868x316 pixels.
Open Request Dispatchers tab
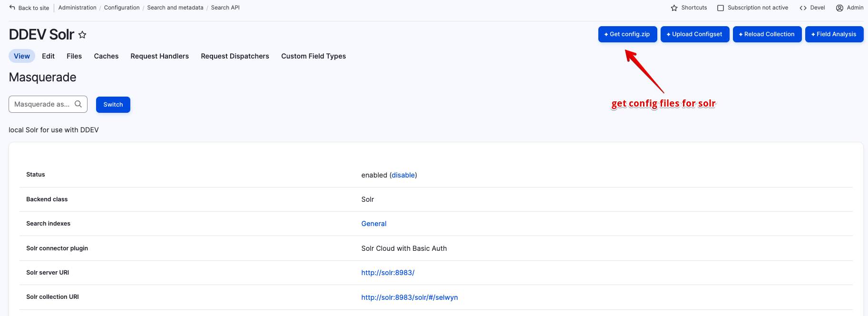[235, 56]
